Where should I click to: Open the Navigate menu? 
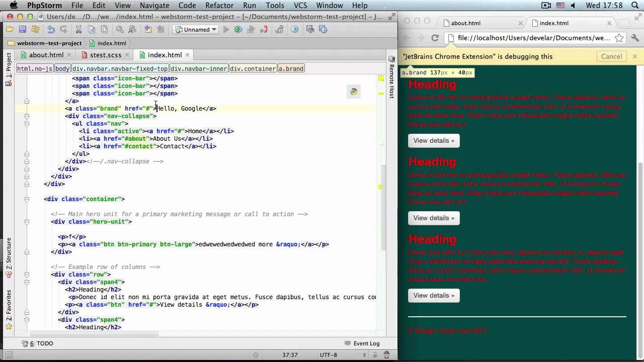tap(154, 6)
